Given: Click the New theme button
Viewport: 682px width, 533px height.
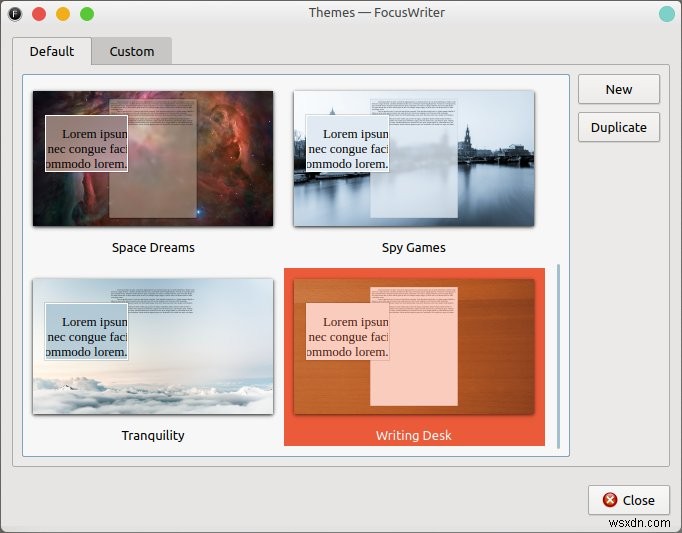Looking at the screenshot, I should tap(618, 89).
